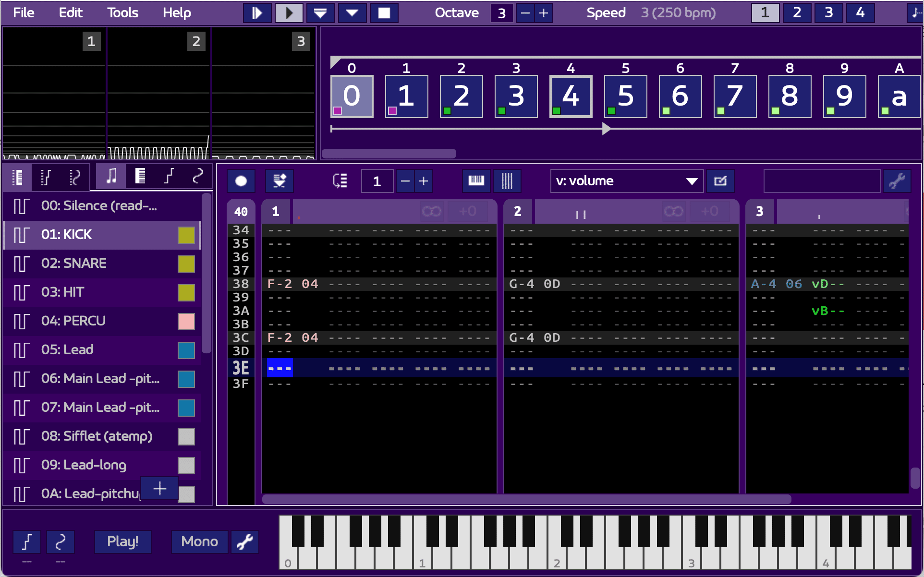Select position 'a' in the linker
Viewport: 924px width, 577px height.
tap(899, 96)
